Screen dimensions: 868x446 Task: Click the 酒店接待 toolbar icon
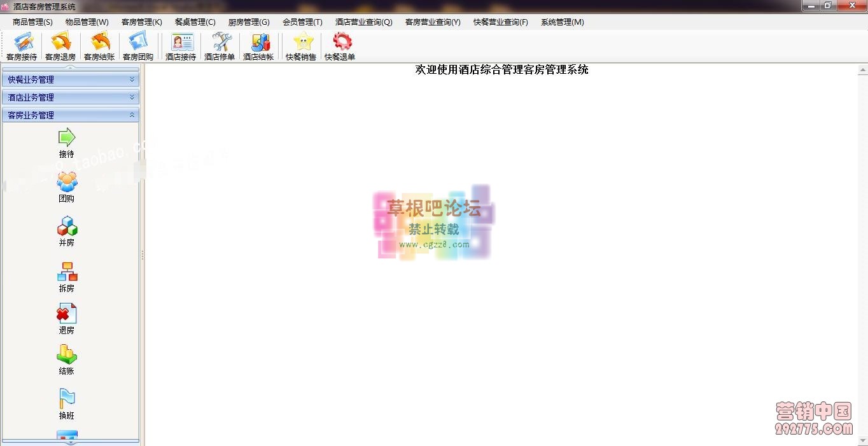pos(181,46)
